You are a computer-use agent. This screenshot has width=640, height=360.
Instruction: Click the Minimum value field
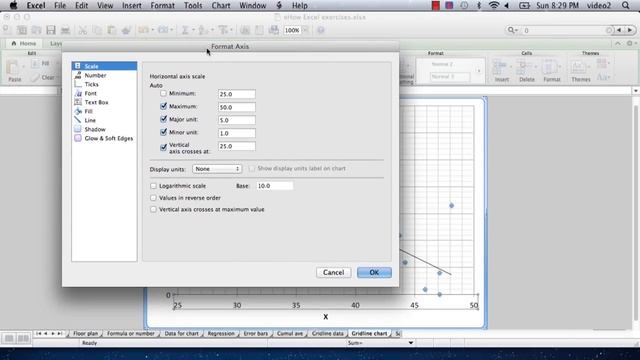[x=237, y=94]
